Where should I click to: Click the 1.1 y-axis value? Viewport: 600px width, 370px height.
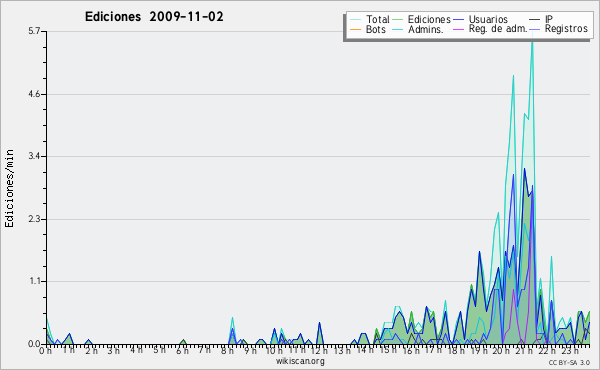coord(34,282)
